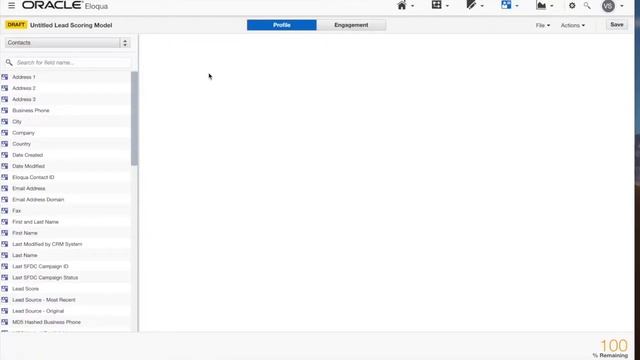Select the Company field icon
This screenshot has width=640, height=360.
click(5, 133)
